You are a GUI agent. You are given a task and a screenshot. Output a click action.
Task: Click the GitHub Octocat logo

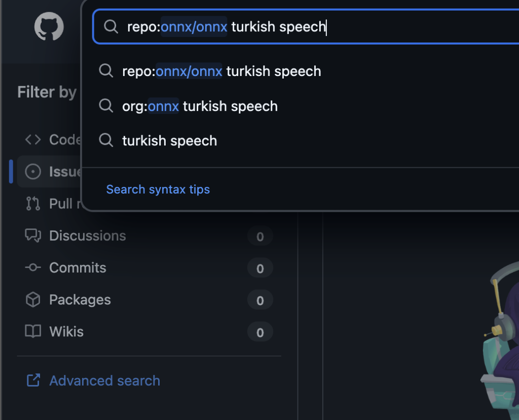point(49,26)
